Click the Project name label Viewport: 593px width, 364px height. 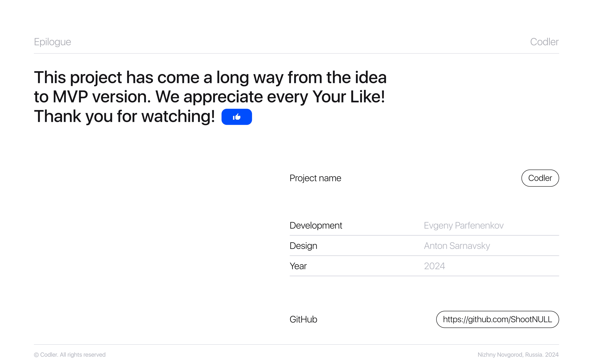pos(315,178)
